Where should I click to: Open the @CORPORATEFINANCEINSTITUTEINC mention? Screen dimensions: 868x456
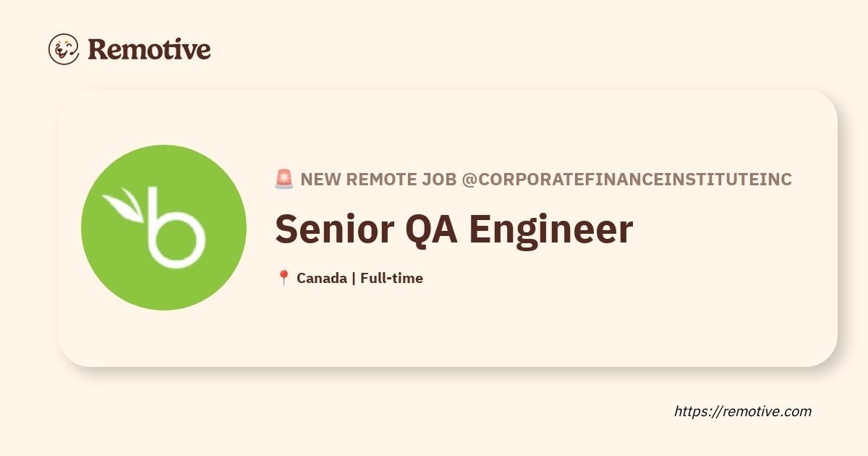tap(626, 180)
